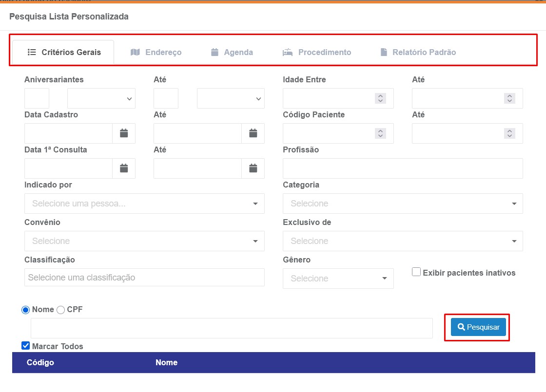This screenshot has width=546, height=392.
Task: Enable Exibir pacientes inativos checkbox
Action: tap(416, 272)
